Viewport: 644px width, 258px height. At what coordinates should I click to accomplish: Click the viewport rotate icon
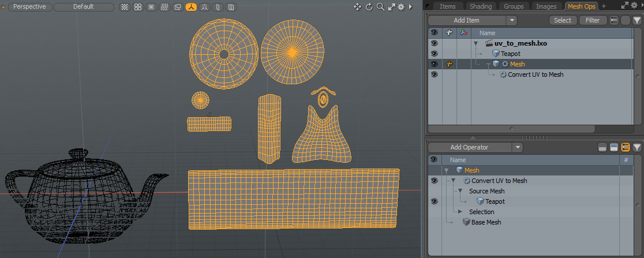coord(369,7)
